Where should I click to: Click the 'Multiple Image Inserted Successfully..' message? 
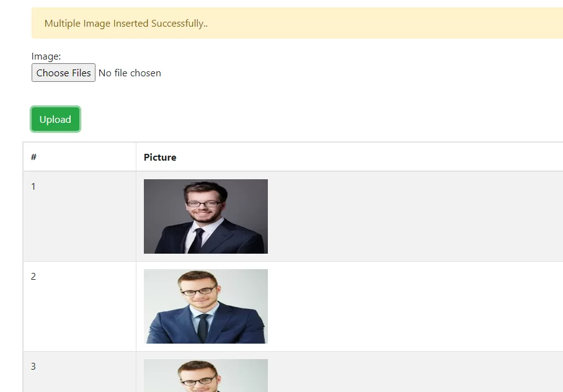(126, 24)
